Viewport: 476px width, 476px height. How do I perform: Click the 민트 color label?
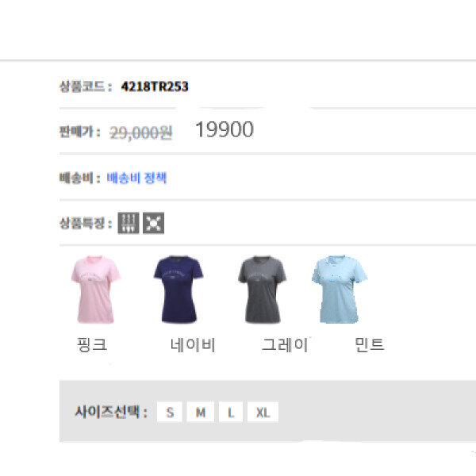(x=369, y=344)
